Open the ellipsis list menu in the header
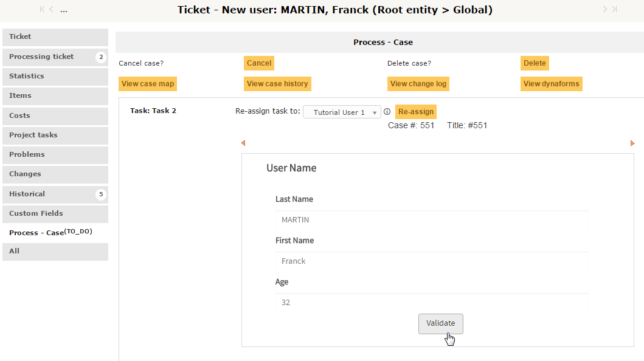 click(64, 10)
